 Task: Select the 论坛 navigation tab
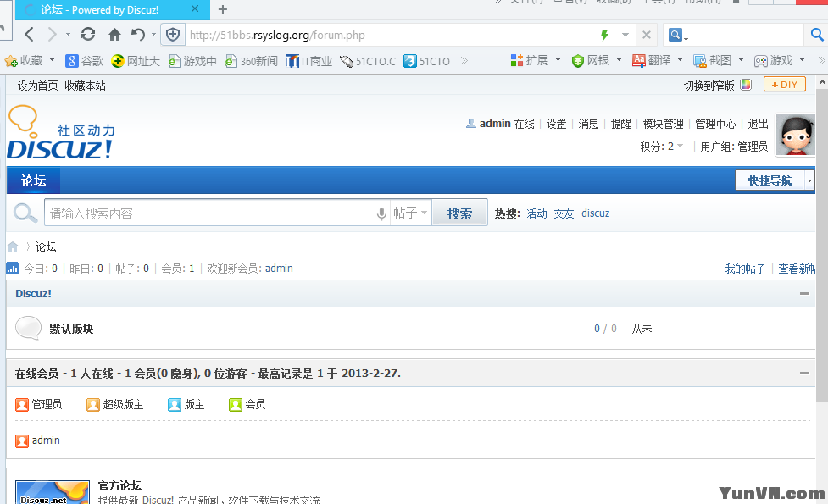33,180
